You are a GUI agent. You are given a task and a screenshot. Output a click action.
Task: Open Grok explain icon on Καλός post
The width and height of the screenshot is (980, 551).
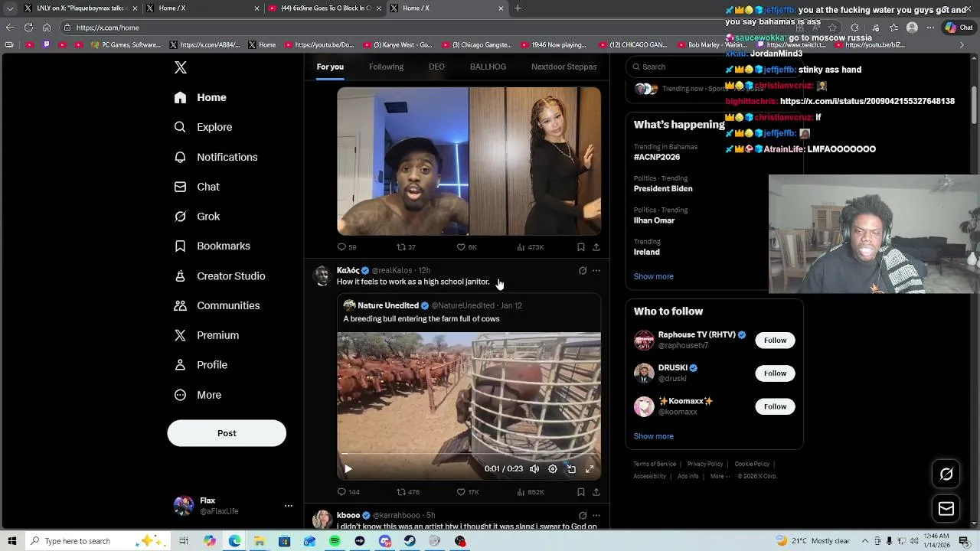[x=583, y=270]
